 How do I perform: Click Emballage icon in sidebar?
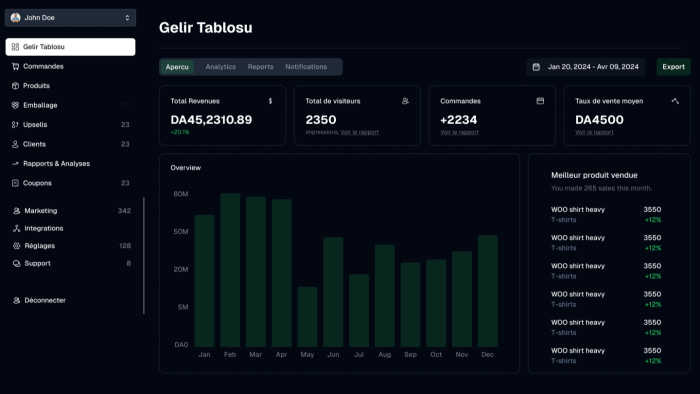tap(15, 105)
